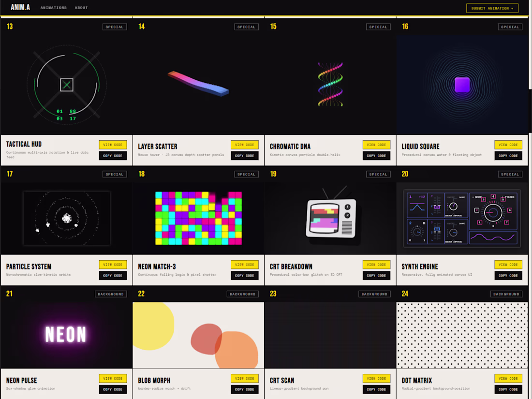View code for Layer Scatter
The image size is (532, 399).
tap(245, 145)
